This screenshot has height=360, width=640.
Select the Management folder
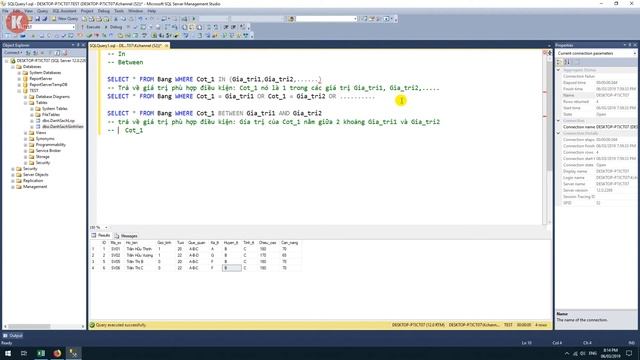pos(35,187)
